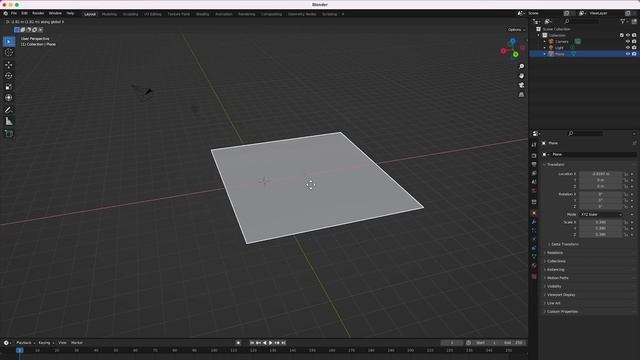The width and height of the screenshot is (640, 360).
Task: Open the timeline Keying menu
Action: pos(46,343)
